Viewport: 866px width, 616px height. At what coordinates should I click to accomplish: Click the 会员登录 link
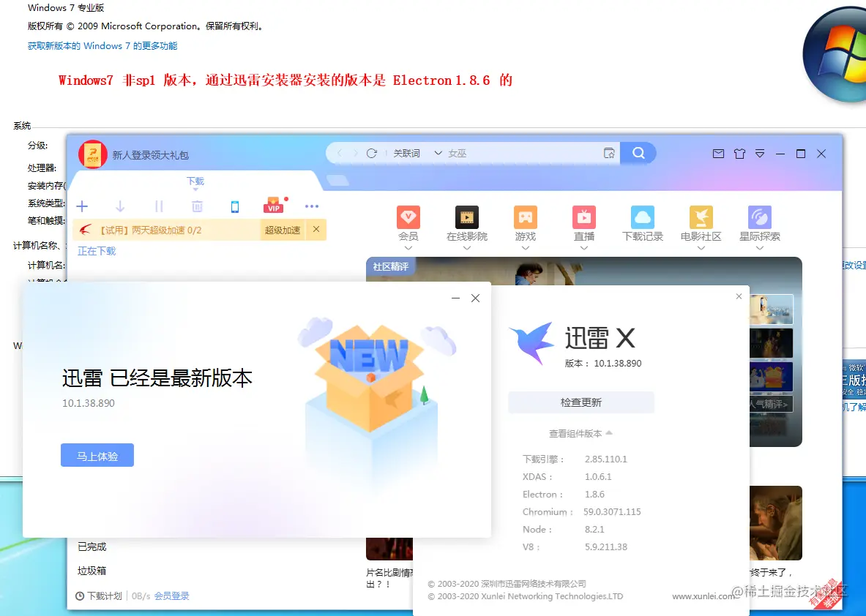click(171, 596)
